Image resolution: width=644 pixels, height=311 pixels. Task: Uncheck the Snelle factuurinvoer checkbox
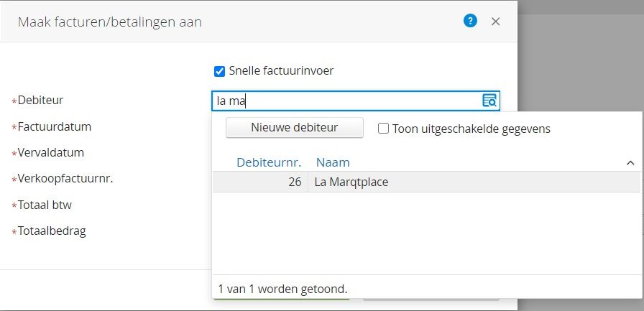(220, 71)
